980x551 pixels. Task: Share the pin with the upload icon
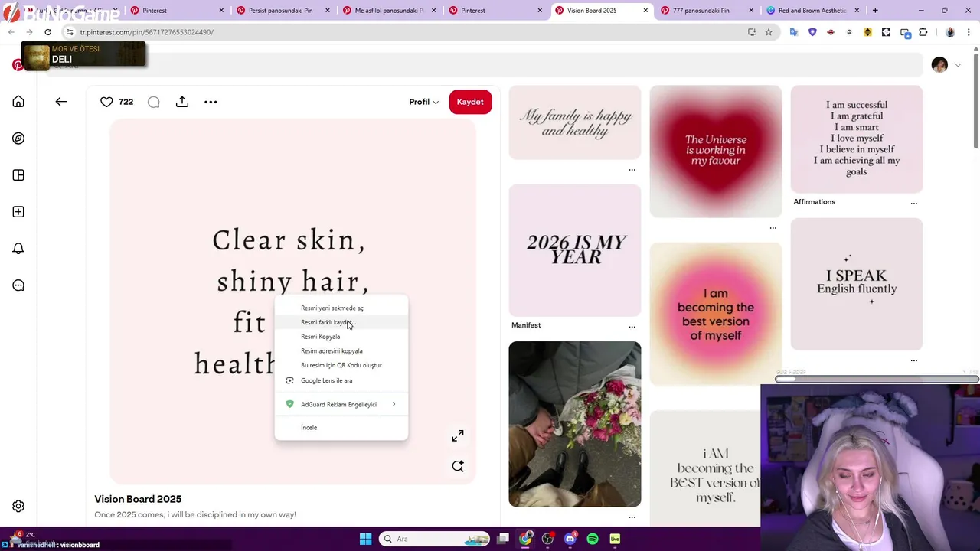point(182,102)
